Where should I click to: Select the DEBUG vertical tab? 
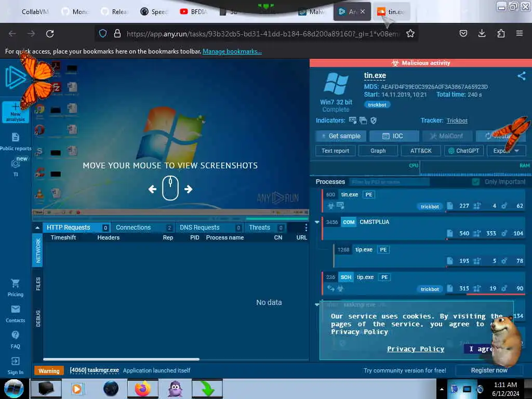[37, 318]
